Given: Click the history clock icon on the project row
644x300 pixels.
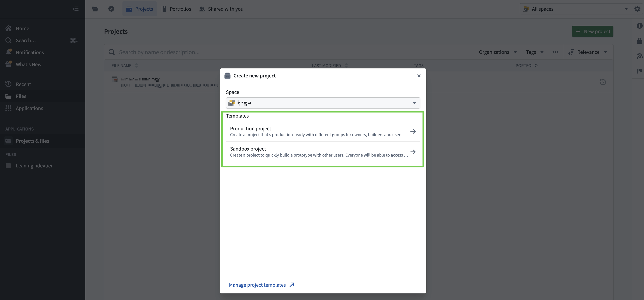Looking at the screenshot, I should pos(603,82).
